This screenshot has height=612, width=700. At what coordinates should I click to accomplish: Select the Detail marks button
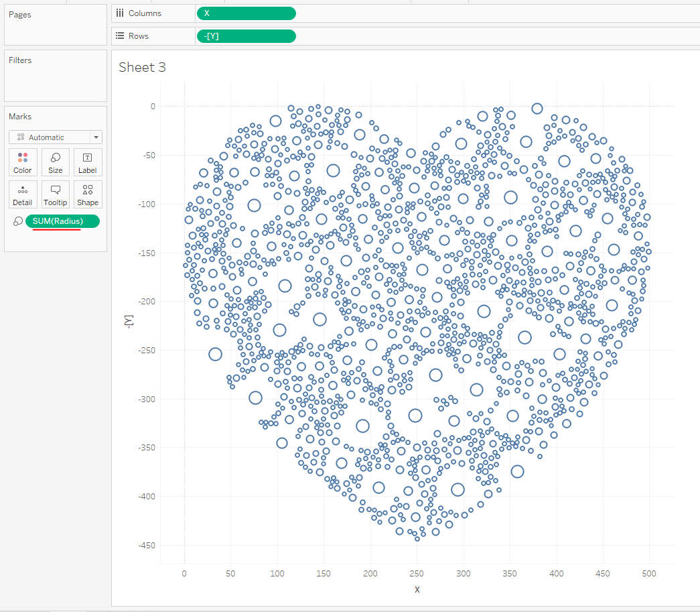tap(23, 194)
